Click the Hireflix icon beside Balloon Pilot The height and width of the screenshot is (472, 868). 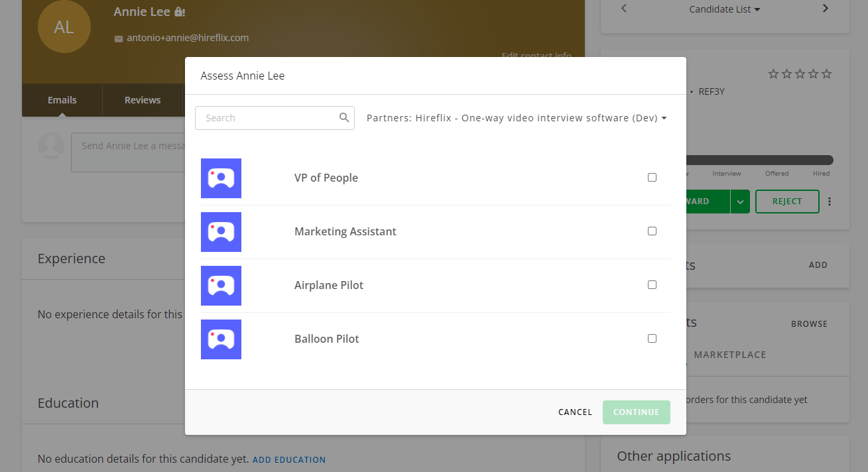pos(221,339)
